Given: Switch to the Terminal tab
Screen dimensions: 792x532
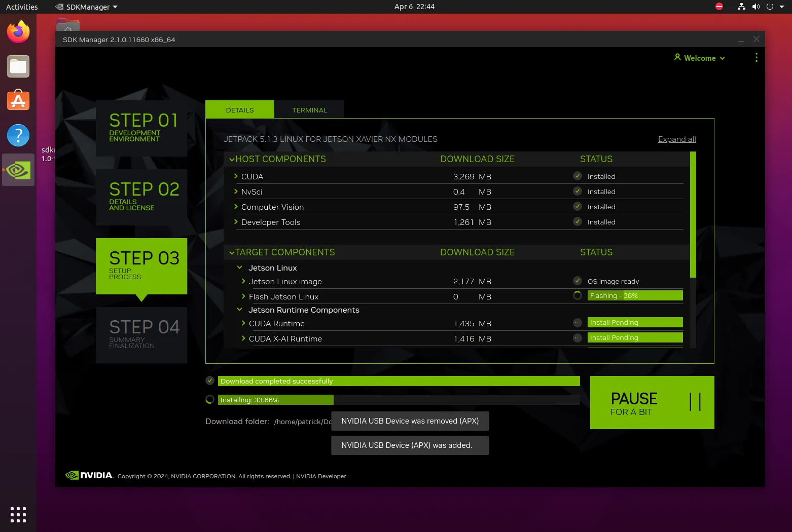Looking at the screenshot, I should click(309, 109).
